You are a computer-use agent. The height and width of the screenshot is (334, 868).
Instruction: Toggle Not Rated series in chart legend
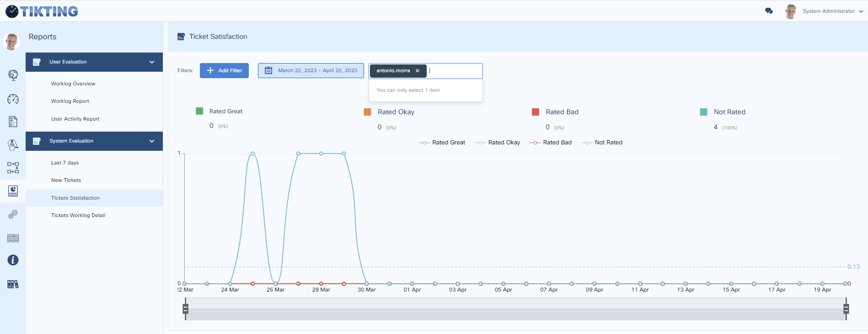pyautogui.click(x=602, y=143)
